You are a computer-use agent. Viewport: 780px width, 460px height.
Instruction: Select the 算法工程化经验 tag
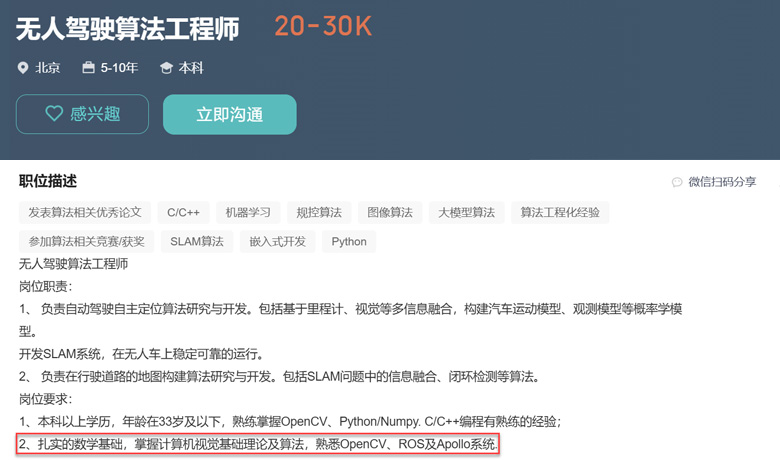[560, 212]
